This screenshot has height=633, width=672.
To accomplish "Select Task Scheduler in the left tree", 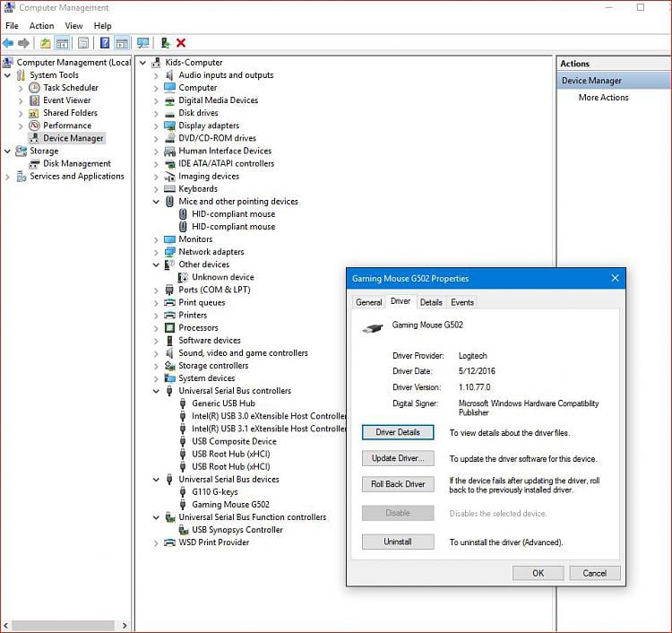I will coord(71,88).
